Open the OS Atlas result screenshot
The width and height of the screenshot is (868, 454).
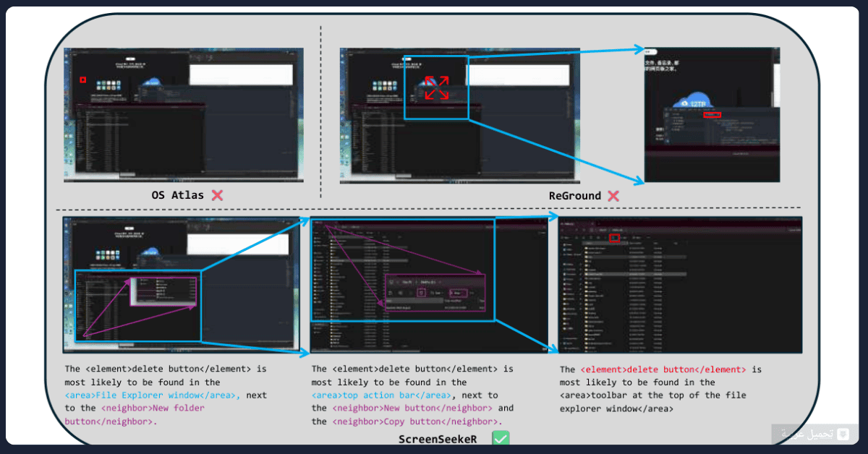[184, 115]
